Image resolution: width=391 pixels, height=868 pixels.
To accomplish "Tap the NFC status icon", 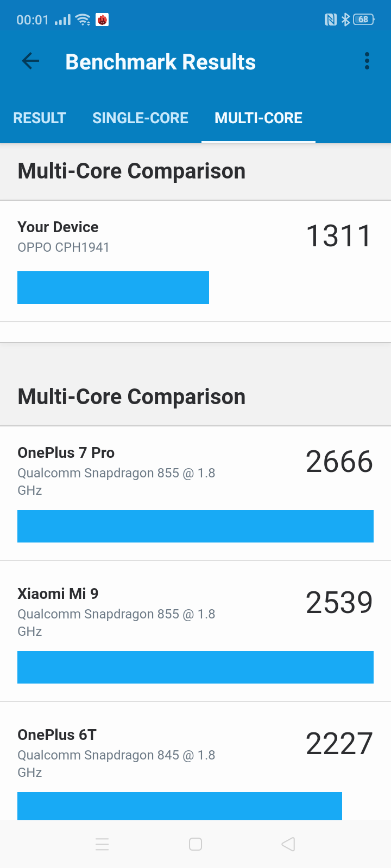I will pos(330,20).
